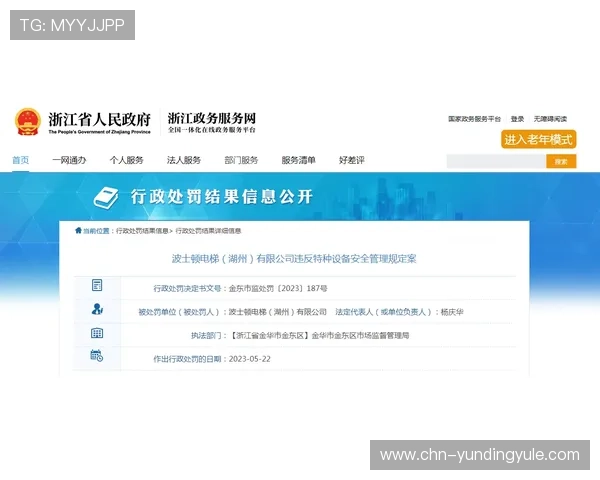This screenshot has height=480, width=600.
Task: Click the label 行政处罚决定书文号
Action: click(188, 288)
